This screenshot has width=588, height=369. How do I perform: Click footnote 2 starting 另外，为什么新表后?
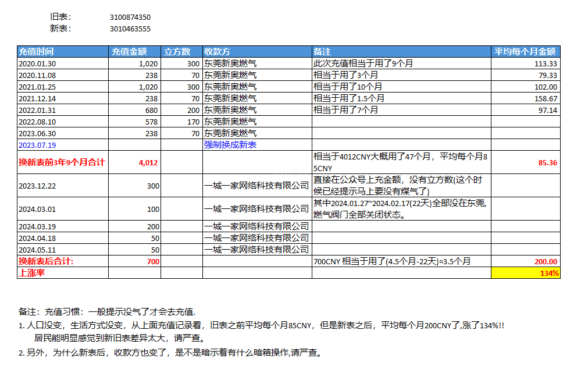coord(170,353)
